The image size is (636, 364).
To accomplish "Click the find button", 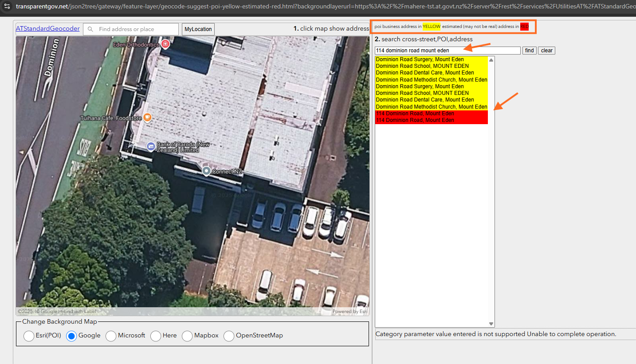I will point(529,51).
